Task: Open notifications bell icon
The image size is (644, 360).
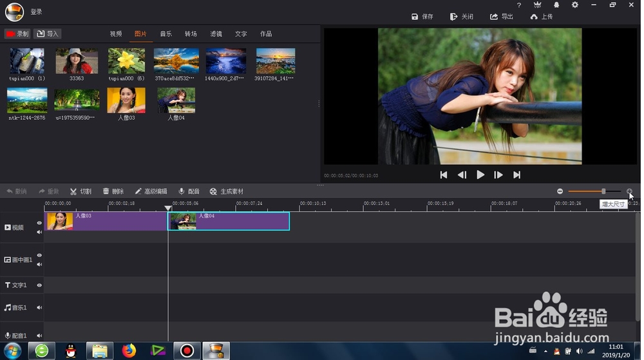Action: click(x=556, y=5)
